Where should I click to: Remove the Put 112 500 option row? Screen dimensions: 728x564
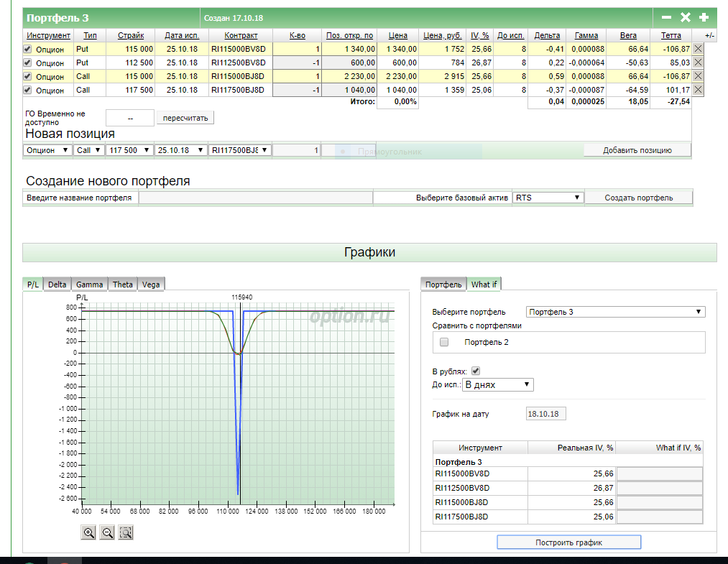pyautogui.click(x=698, y=63)
